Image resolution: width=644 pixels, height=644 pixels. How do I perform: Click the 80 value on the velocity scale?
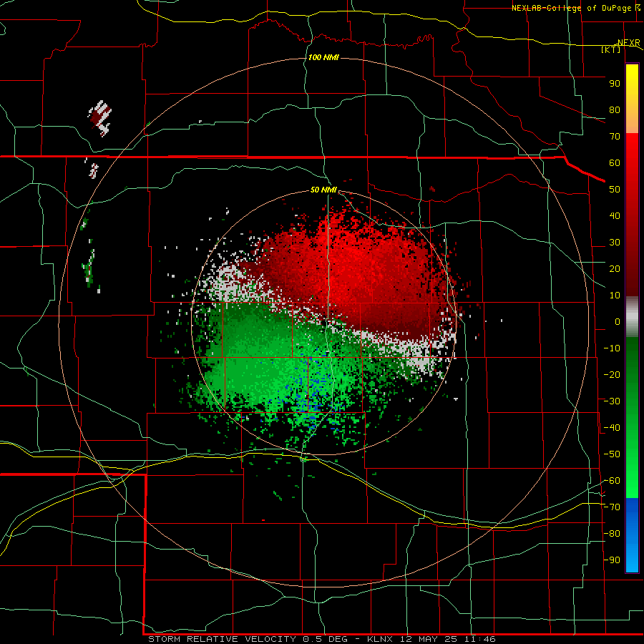click(615, 109)
